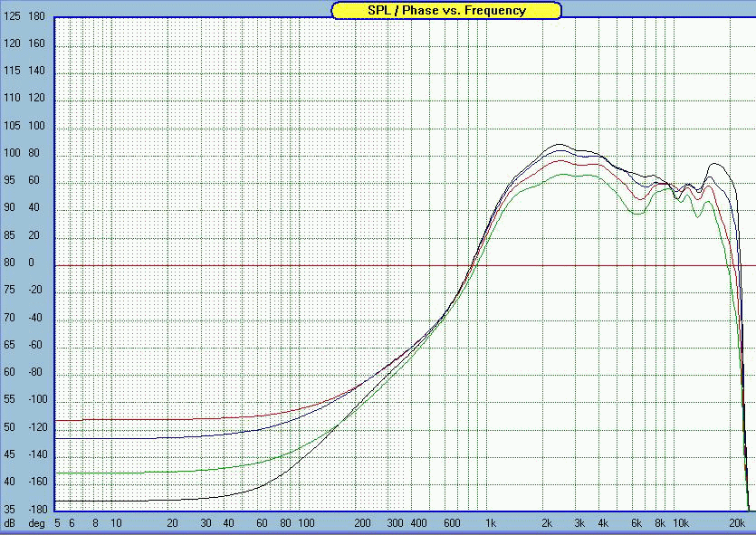Click the '0' label on the phase scale
Screen dimensions: 756x535
[32, 263]
